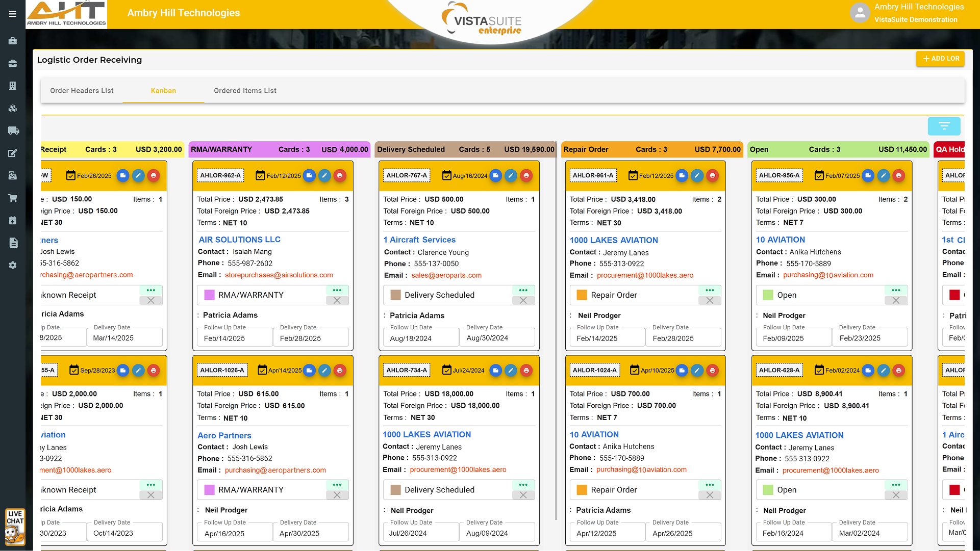
Task: Click blue note icon on AHLOR-961-A card
Action: 682,175
